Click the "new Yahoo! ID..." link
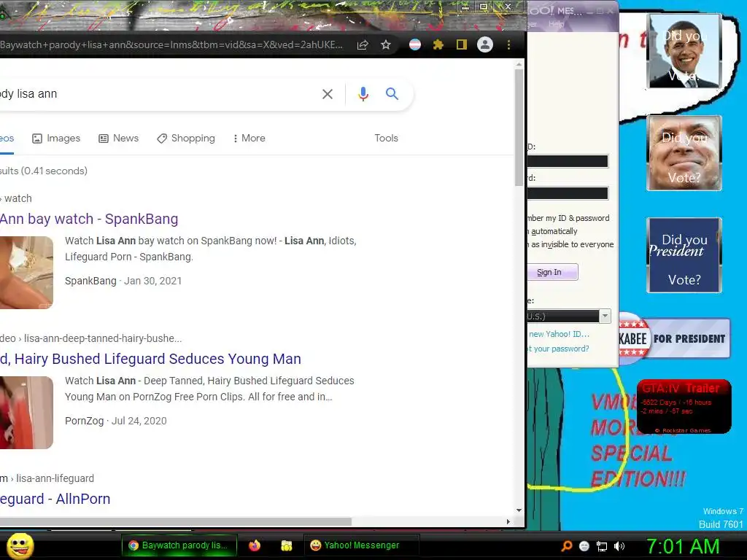 (x=559, y=334)
